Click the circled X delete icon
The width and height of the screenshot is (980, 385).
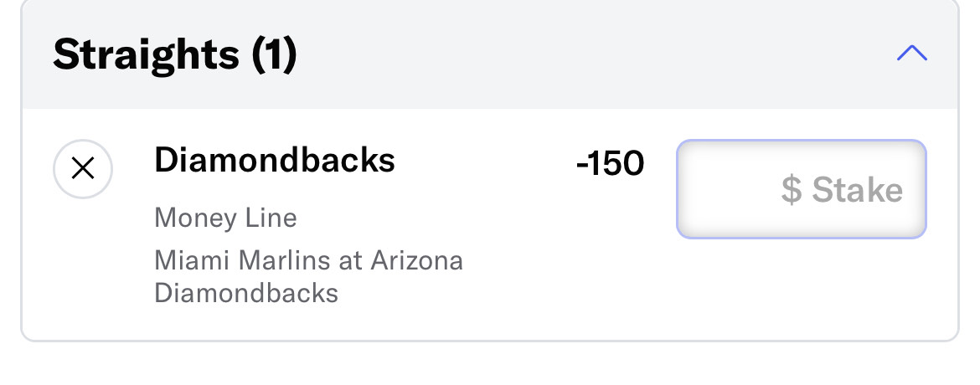[82, 169]
